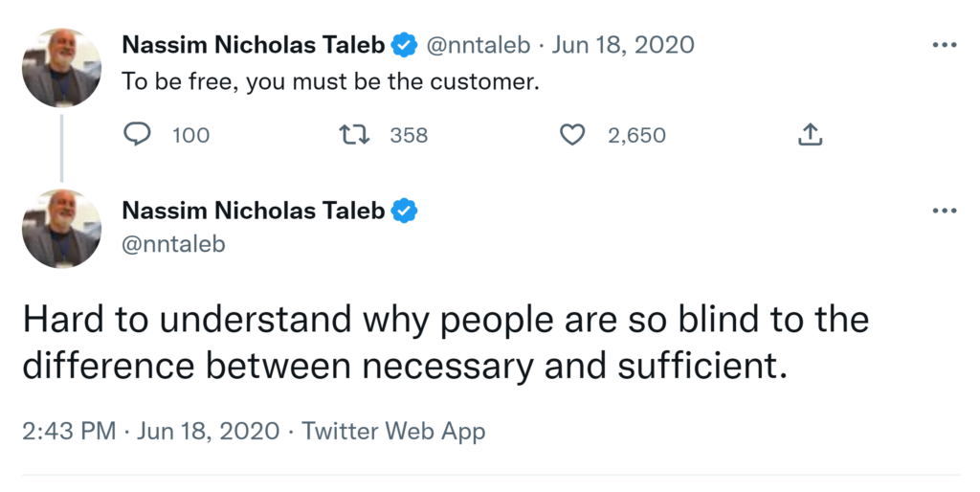
Task: Open Taleb's avatar on the second tweet
Action: tap(62, 228)
